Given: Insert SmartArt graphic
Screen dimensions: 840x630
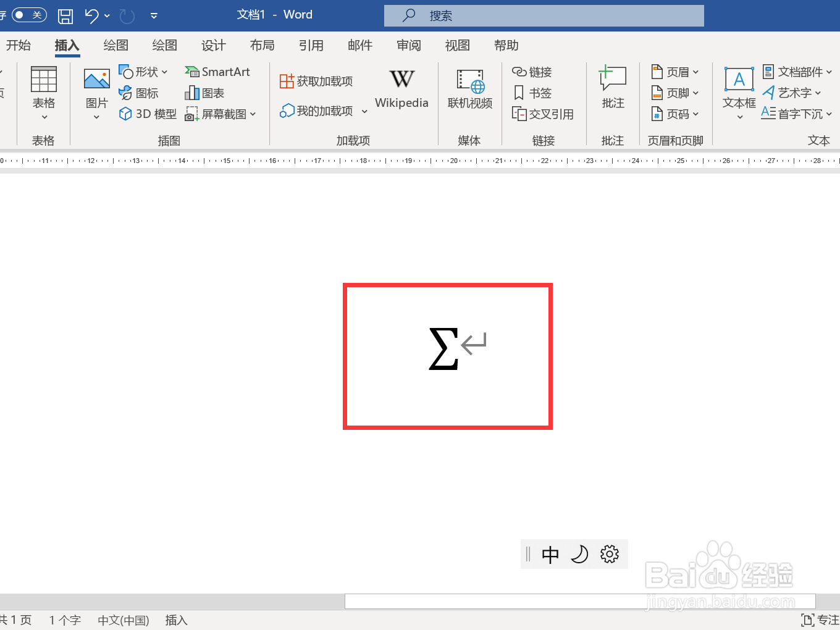Looking at the screenshot, I should click(217, 72).
